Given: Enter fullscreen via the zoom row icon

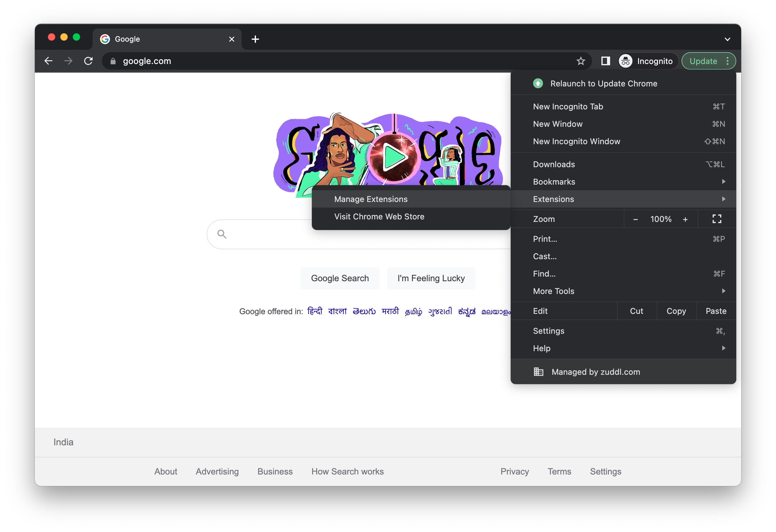Looking at the screenshot, I should (717, 219).
